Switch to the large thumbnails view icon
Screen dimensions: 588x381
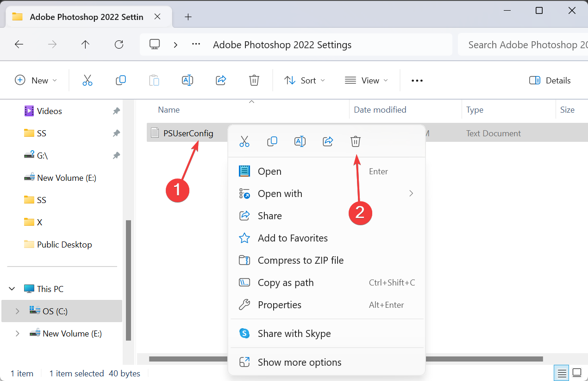(x=577, y=373)
